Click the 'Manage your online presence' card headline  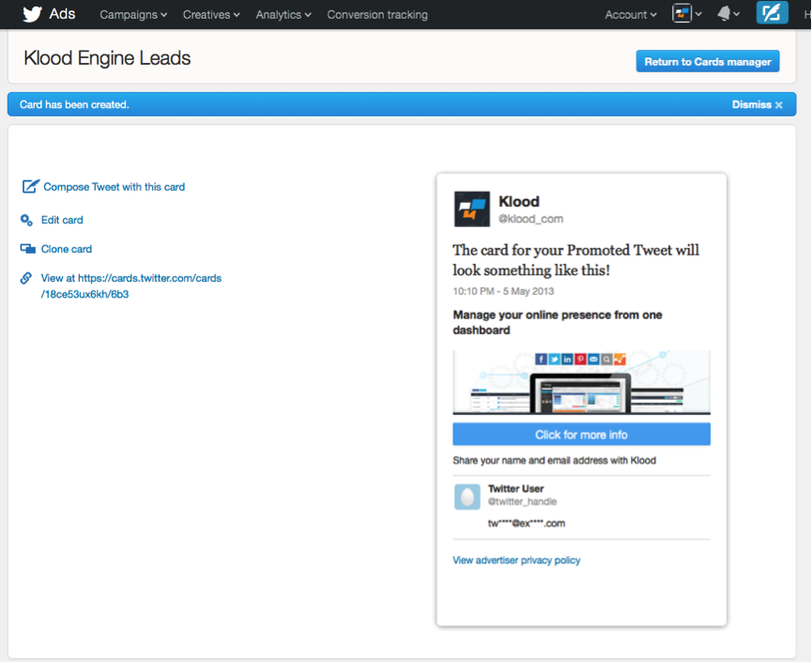click(558, 322)
